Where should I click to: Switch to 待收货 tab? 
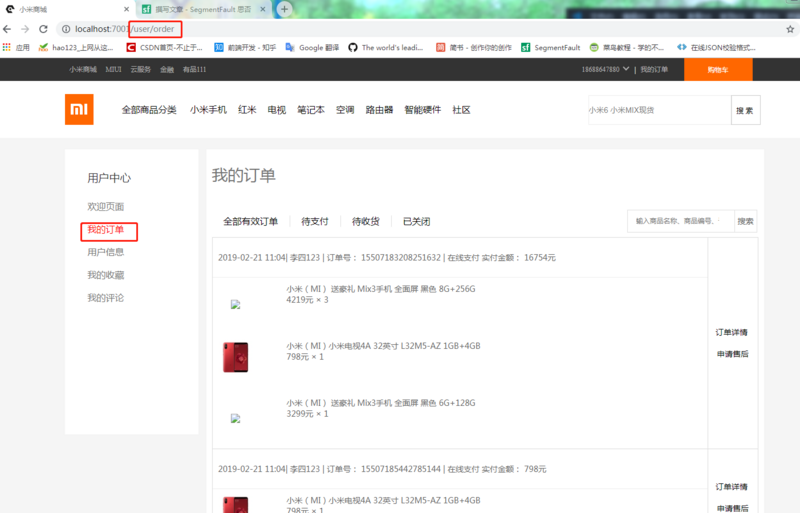pyautogui.click(x=366, y=221)
